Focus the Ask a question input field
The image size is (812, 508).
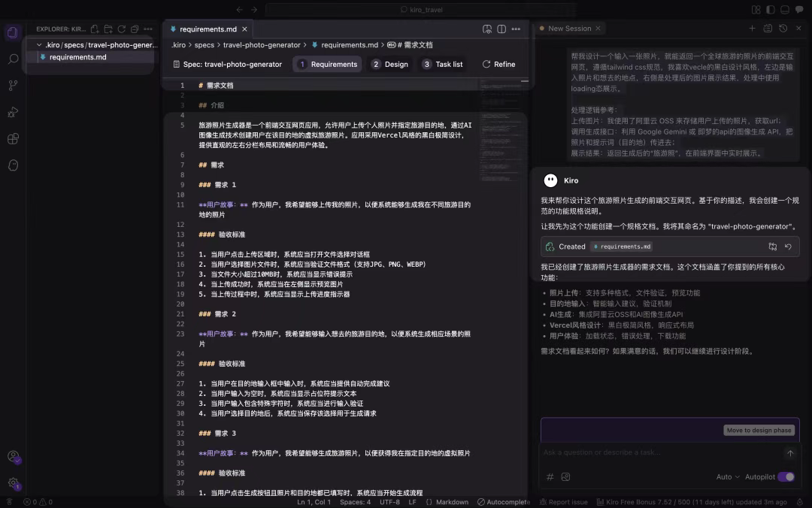point(661,452)
